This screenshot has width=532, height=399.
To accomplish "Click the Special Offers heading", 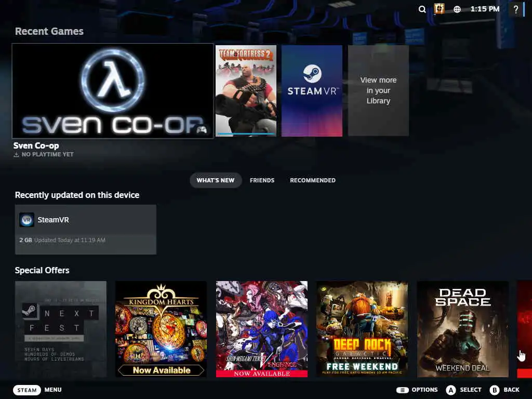I will 42,270.
